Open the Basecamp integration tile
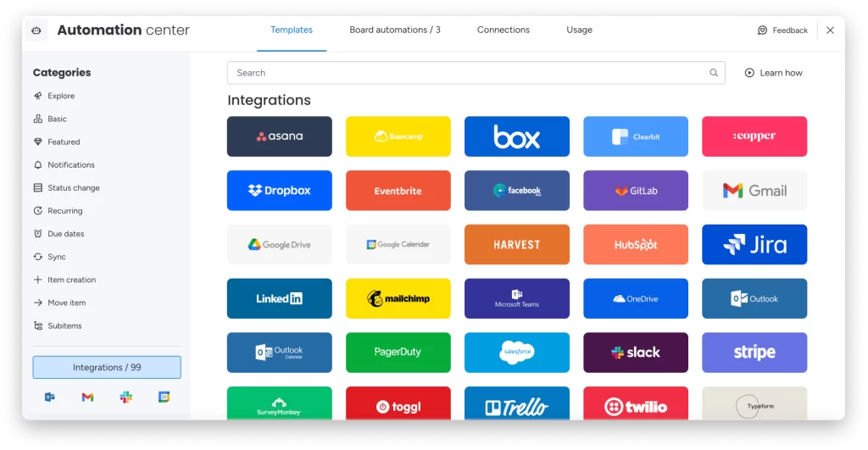Screen dimensions: 868x450 pyautogui.click(x=398, y=136)
